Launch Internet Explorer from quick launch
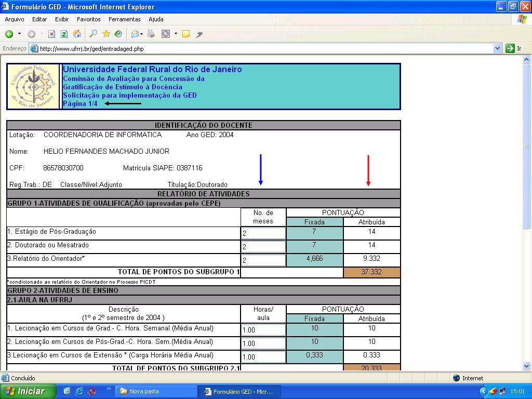 point(79,391)
